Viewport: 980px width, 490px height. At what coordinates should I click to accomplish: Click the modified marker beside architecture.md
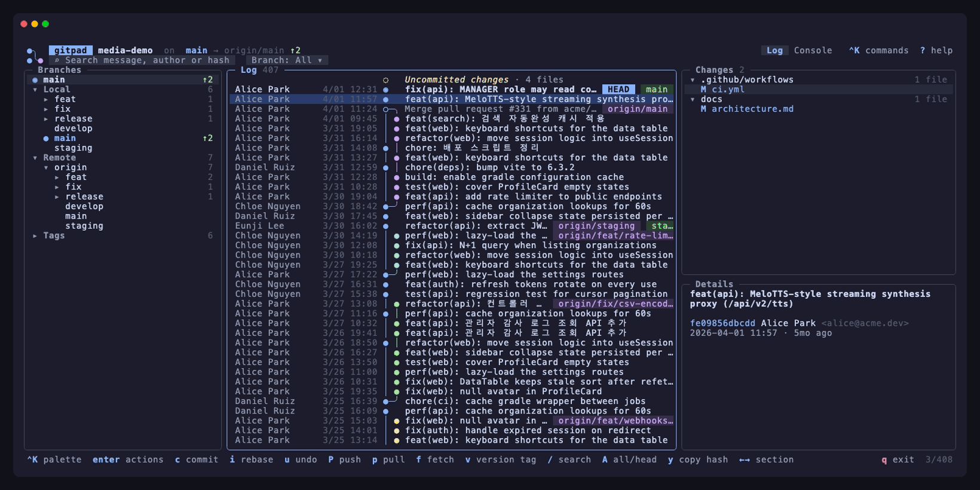click(x=703, y=109)
